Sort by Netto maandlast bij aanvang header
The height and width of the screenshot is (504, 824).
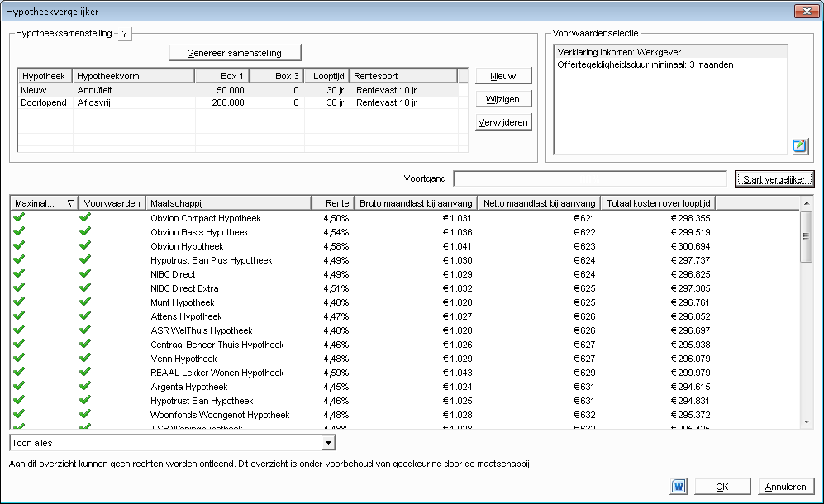539,203
